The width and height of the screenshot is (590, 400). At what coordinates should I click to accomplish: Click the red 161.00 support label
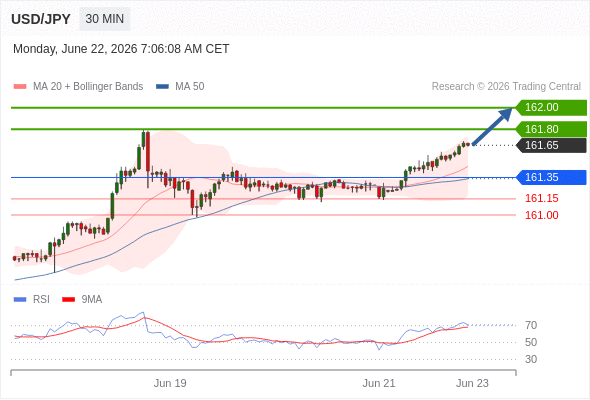[x=541, y=215]
